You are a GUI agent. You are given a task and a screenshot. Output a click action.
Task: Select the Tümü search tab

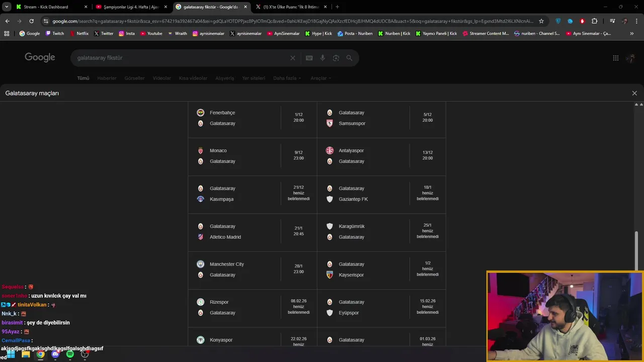click(83, 78)
